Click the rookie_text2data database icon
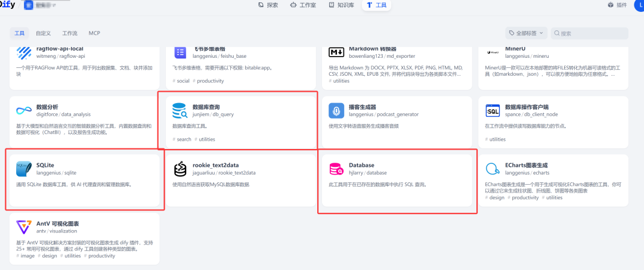This screenshot has height=270, width=644. click(180, 169)
